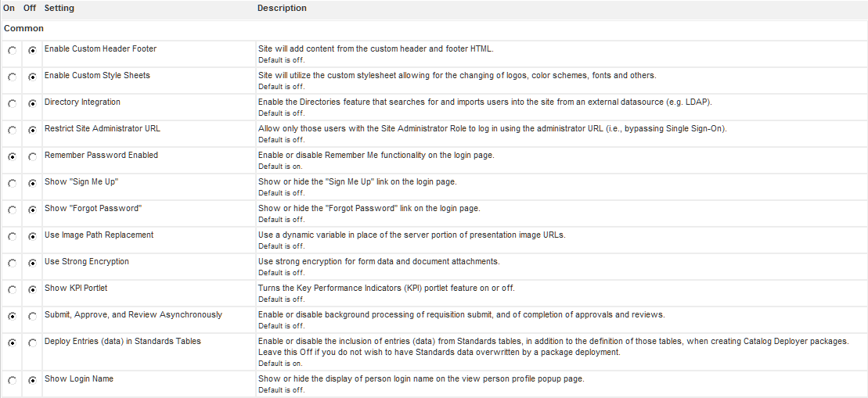The width and height of the screenshot is (868, 398).
Task: Enable Use Strong Encryption setting
Action: pos(11,264)
